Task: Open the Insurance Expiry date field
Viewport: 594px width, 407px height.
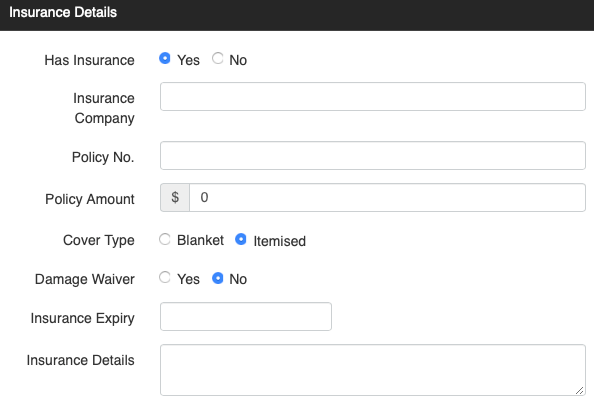Action: (x=246, y=316)
